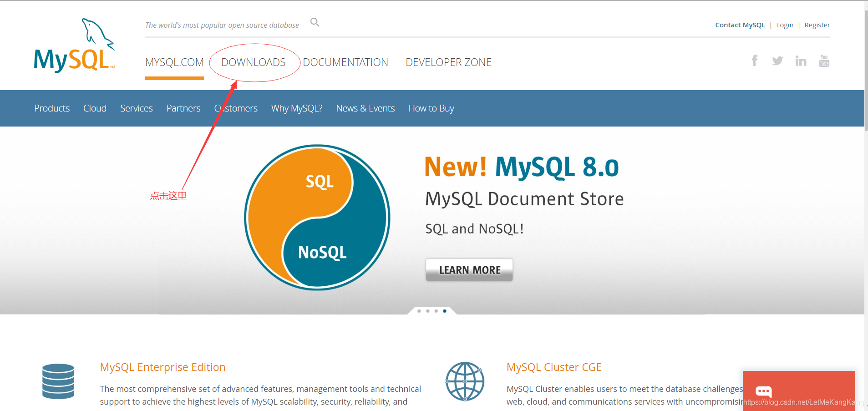
Task: Click the MySQL dolphin logo
Action: click(x=74, y=45)
